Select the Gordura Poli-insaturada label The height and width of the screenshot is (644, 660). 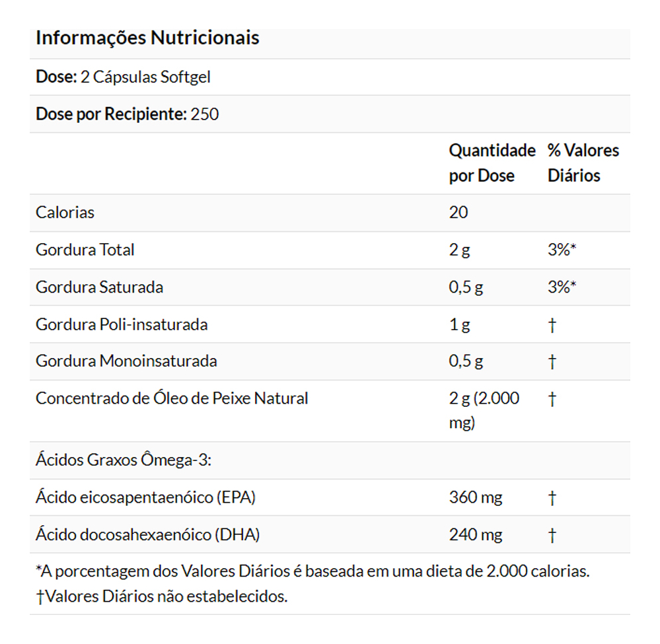tap(122, 324)
